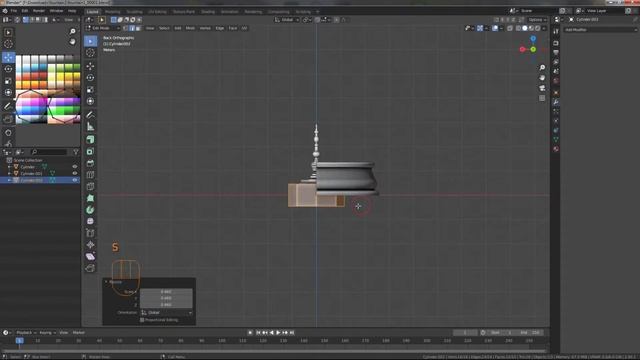Select the Measure tool in viewport toolbar

pyautogui.click(x=91, y=127)
